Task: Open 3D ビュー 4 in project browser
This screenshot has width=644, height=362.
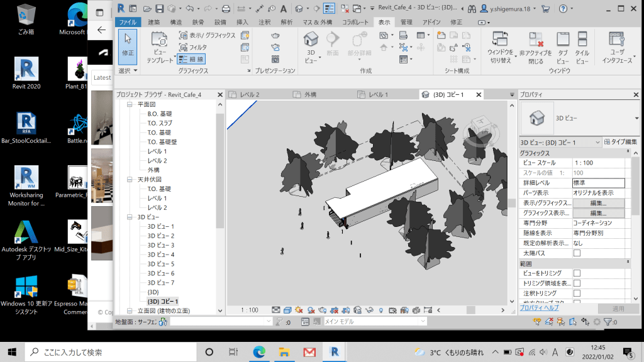Action: point(160,255)
